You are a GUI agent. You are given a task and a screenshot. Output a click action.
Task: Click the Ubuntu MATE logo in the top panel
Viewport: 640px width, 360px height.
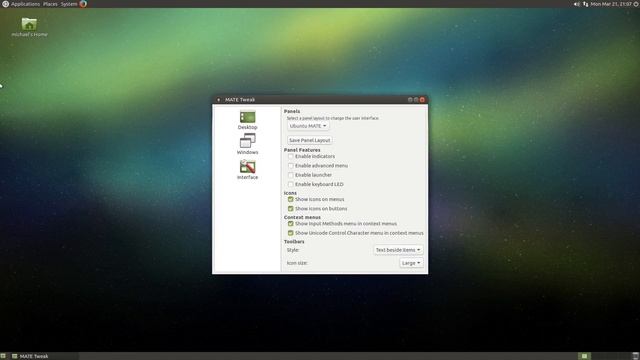point(5,4)
